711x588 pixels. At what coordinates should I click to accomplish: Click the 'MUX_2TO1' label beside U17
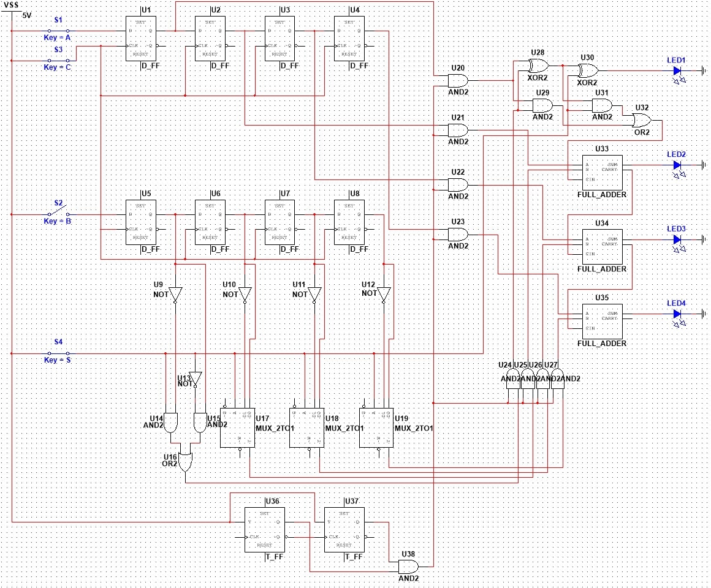pyautogui.click(x=275, y=428)
